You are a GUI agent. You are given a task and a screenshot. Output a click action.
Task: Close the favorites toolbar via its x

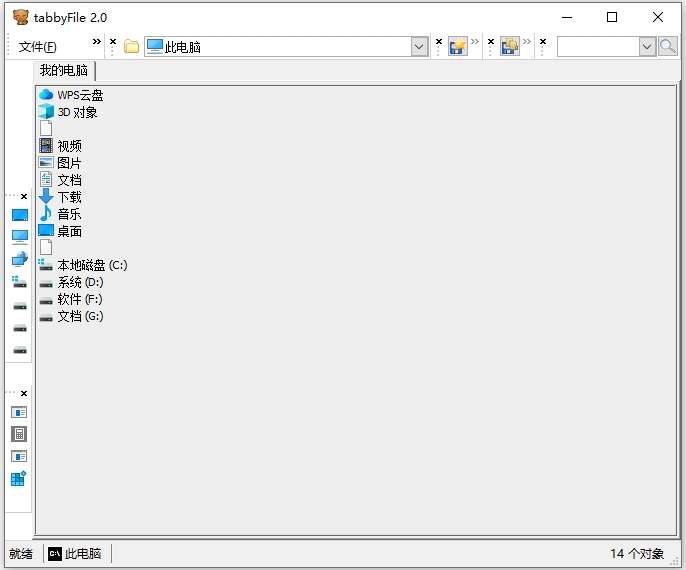(439, 42)
